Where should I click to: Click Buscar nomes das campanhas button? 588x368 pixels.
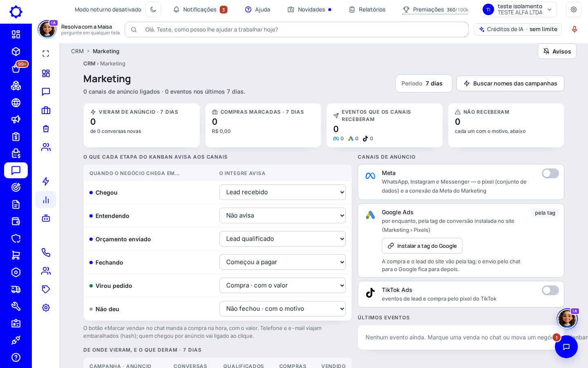tap(510, 83)
